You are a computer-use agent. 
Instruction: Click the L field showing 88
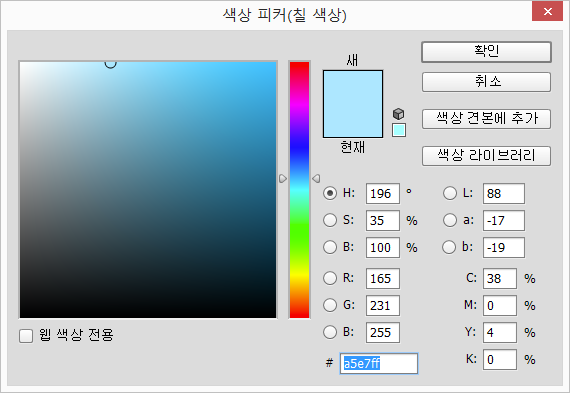pos(504,193)
